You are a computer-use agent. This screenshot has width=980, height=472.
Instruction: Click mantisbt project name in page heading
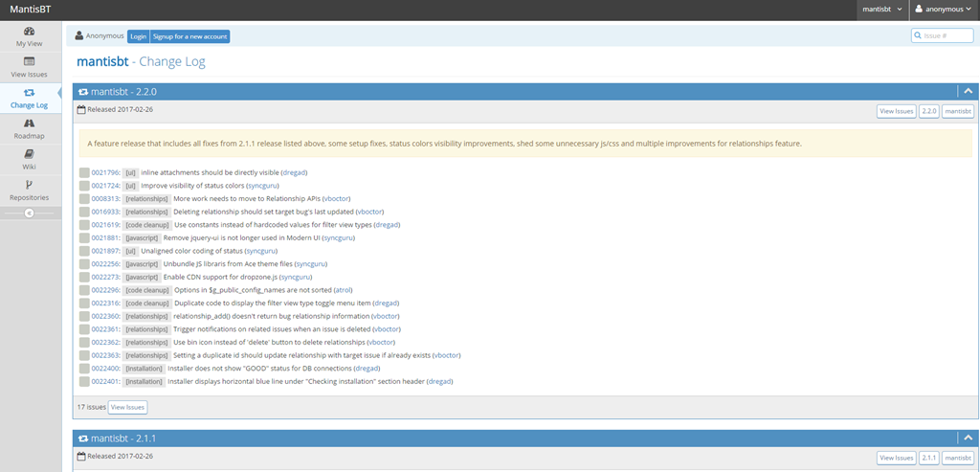102,61
